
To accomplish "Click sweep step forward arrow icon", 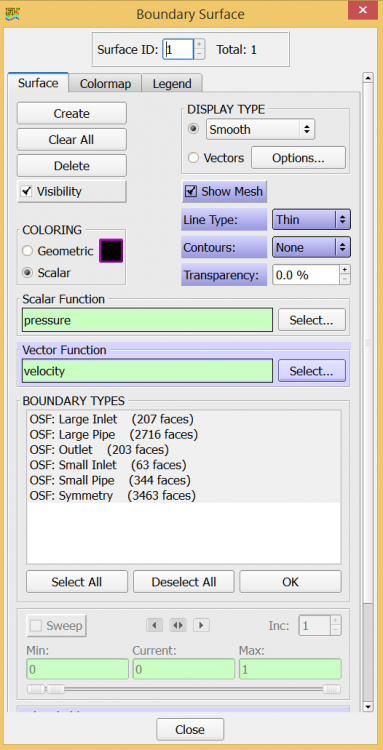I will (x=201, y=625).
